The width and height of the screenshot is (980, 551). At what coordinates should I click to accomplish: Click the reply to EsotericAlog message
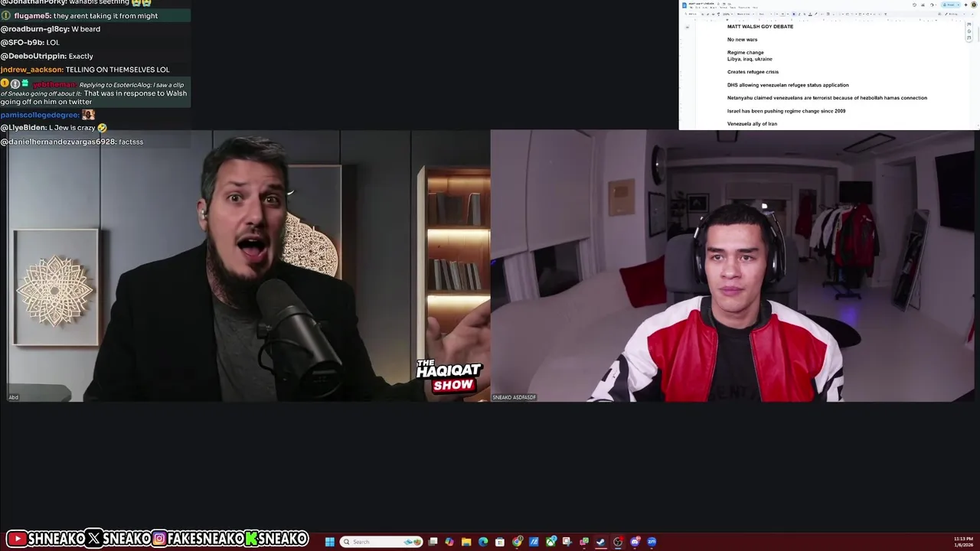point(94,93)
